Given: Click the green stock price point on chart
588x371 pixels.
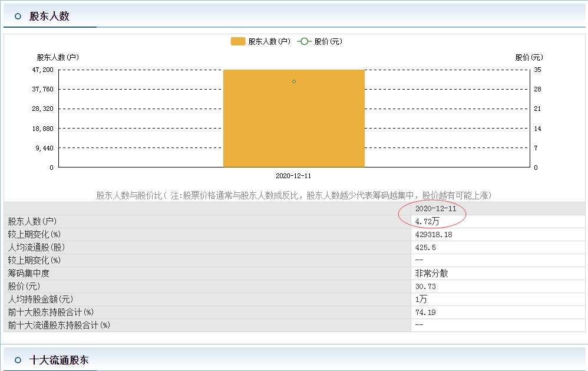Looking at the screenshot, I should pos(294,81).
